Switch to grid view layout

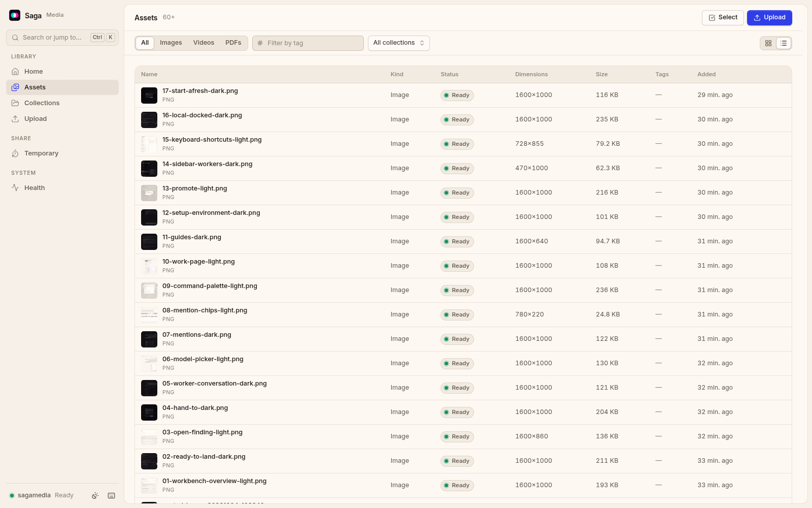768,43
